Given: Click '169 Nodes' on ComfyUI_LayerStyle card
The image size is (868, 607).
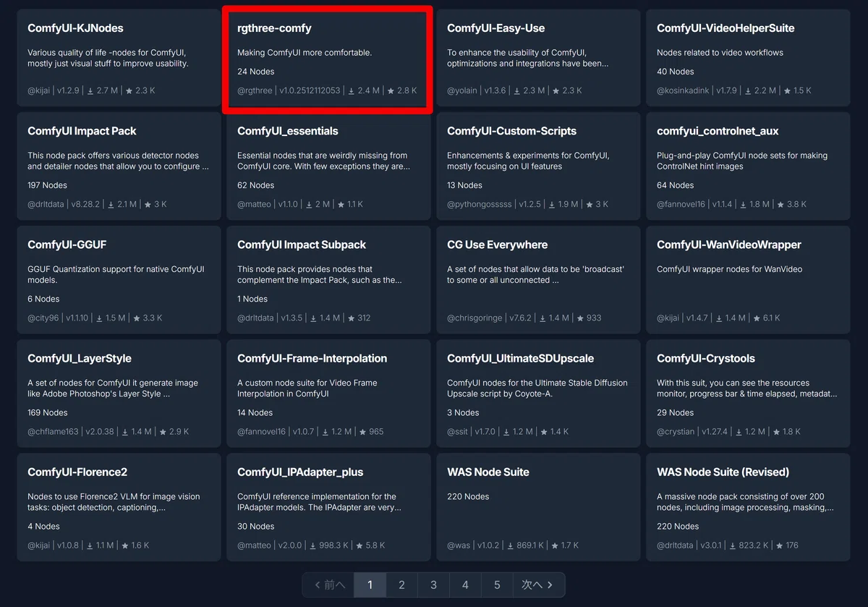Looking at the screenshot, I should coord(48,412).
